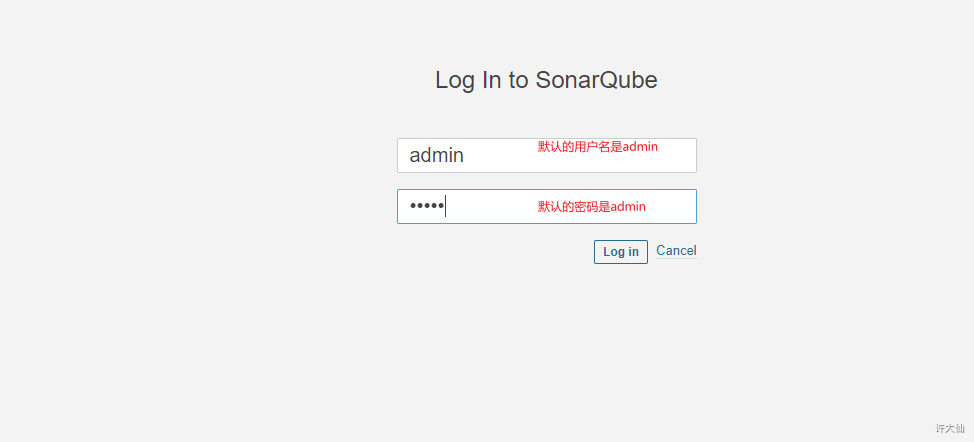Image resolution: width=974 pixels, height=442 pixels.
Task: Click the Log in button
Action: coord(621,252)
